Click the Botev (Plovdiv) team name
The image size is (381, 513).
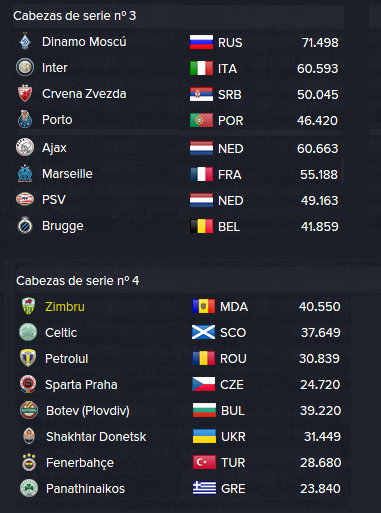[x=88, y=411]
